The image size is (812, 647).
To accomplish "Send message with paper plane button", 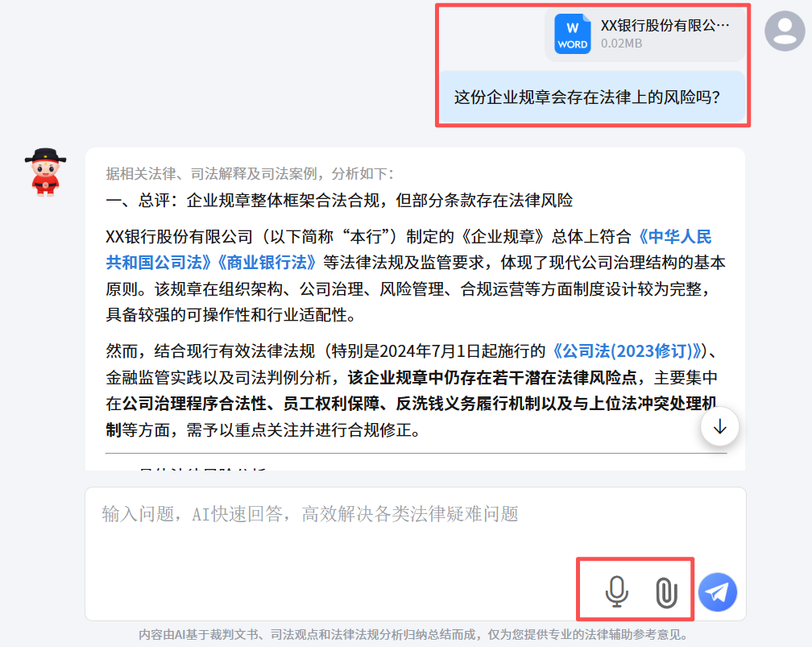I will 717,592.
